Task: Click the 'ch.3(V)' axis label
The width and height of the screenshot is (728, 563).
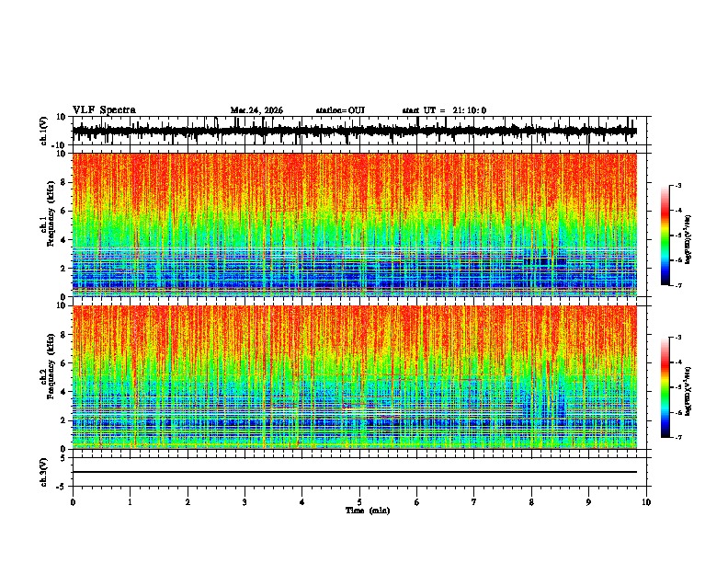Action: point(44,473)
